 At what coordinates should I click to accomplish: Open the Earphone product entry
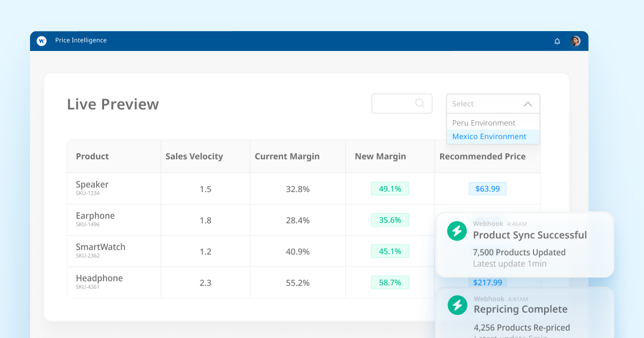click(x=95, y=216)
